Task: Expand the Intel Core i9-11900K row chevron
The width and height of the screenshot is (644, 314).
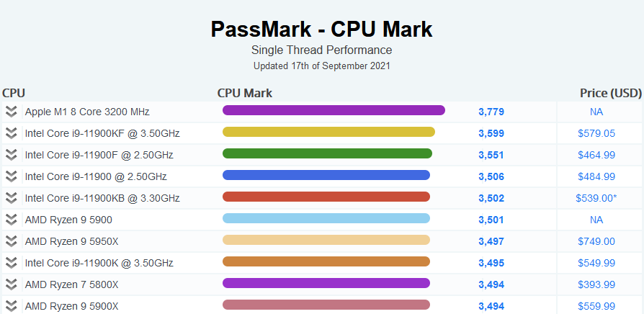Action: point(11,263)
